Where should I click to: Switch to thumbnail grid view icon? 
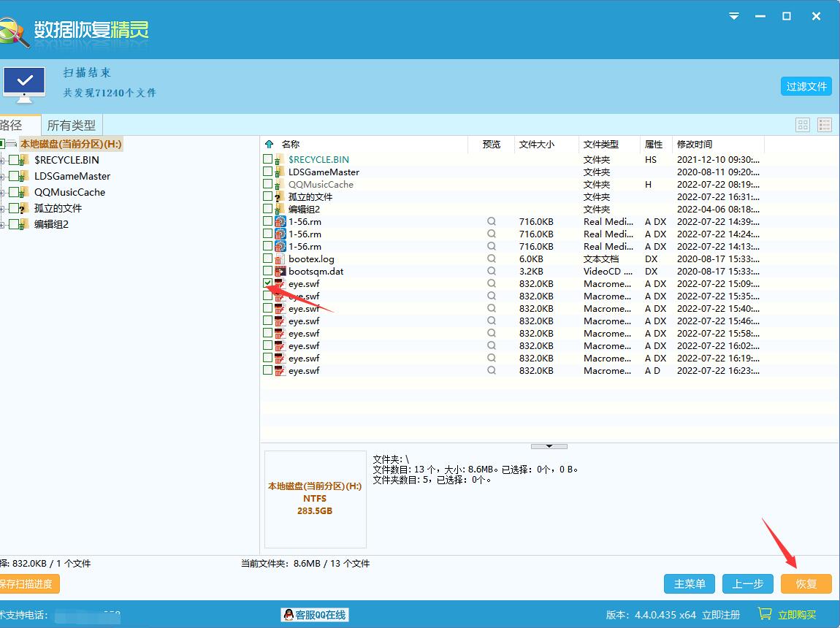(x=802, y=125)
